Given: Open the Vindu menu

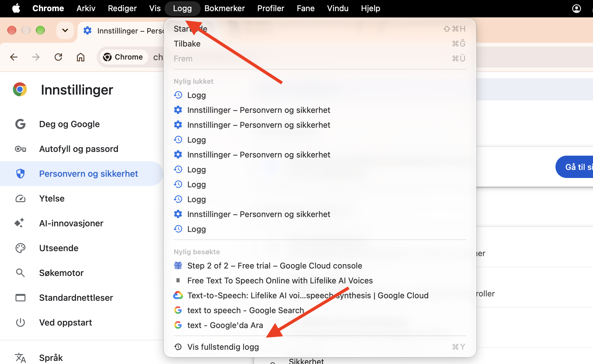Looking at the screenshot, I should tap(338, 8).
